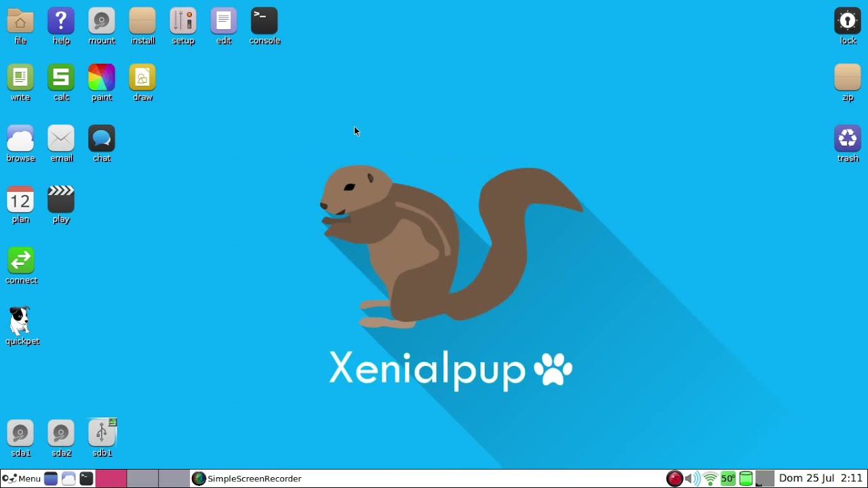The height and width of the screenshot is (488, 868).
Task: Open the Wi-Fi network tray icon
Action: (x=710, y=479)
